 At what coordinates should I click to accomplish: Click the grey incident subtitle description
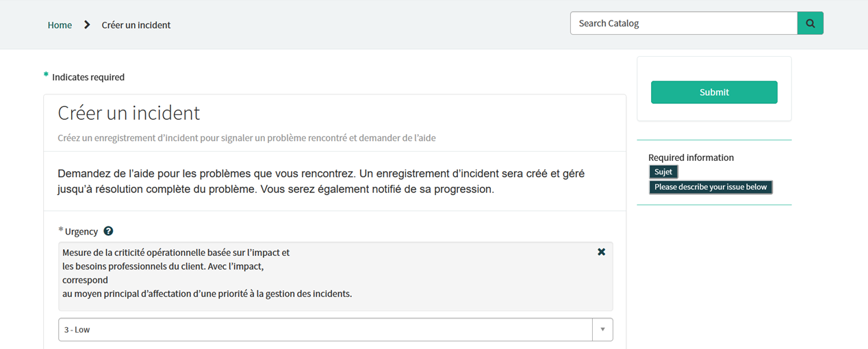(x=246, y=138)
